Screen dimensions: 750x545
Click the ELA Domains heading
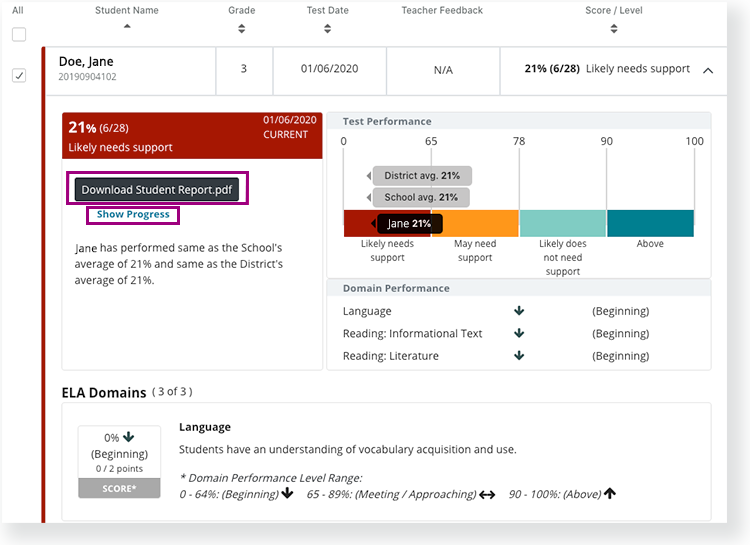point(104,393)
